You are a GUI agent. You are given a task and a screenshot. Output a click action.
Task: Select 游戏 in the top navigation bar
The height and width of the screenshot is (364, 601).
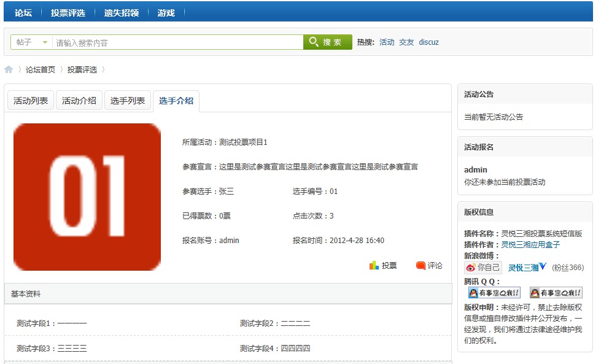[x=166, y=12]
